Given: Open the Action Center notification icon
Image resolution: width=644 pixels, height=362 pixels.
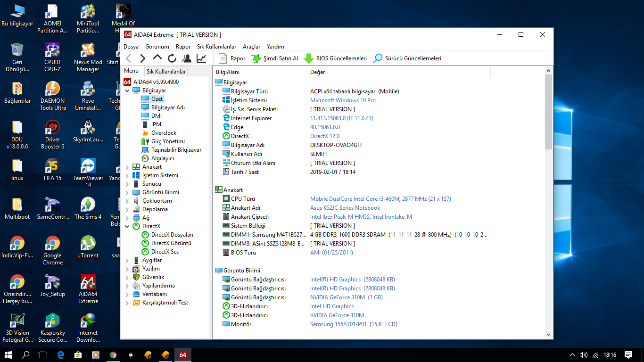Looking at the screenshot, I should (628, 355).
